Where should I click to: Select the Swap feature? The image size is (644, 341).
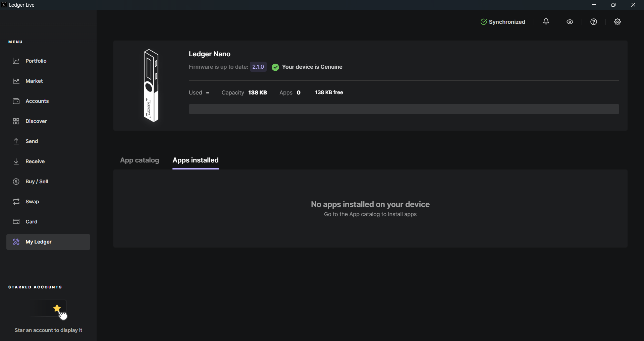click(32, 201)
